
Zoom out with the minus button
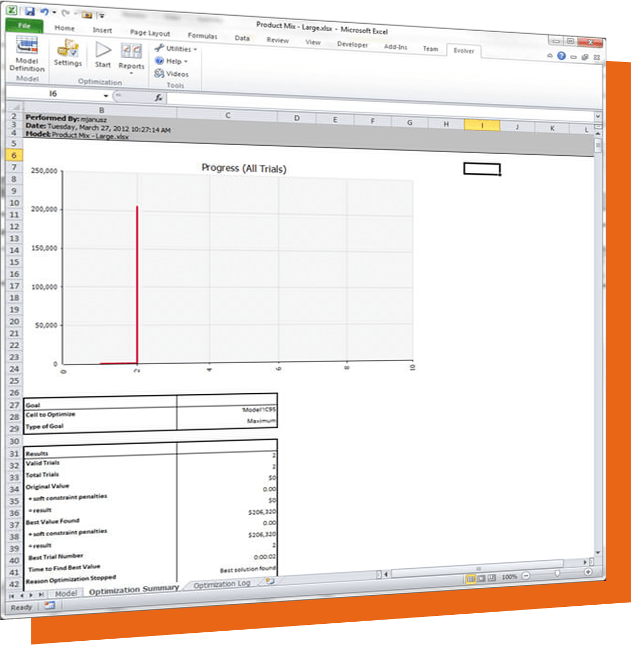click(526, 576)
